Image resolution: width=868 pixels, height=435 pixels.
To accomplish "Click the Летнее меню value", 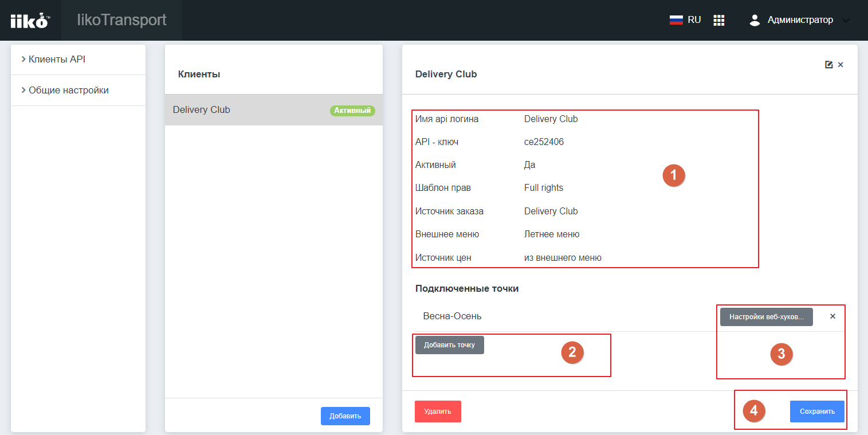I will coord(552,234).
